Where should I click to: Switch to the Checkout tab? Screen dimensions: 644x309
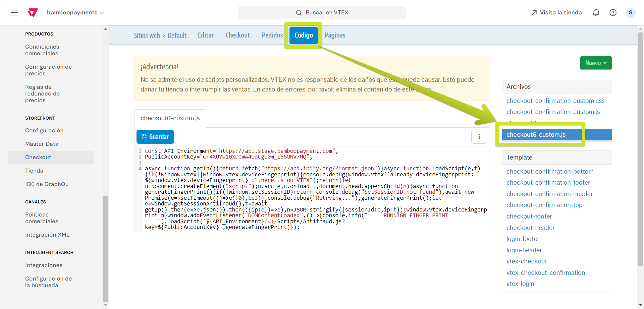(x=237, y=35)
